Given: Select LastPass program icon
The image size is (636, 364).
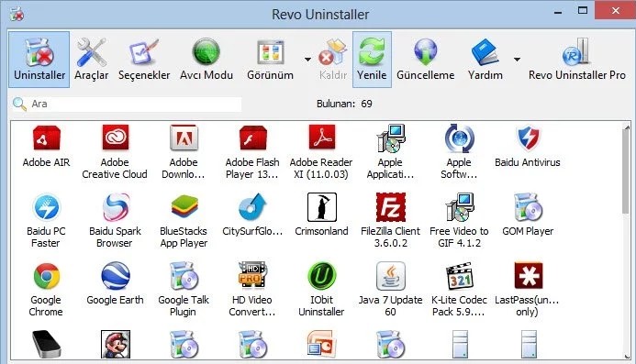Looking at the screenshot, I should pos(528,275).
